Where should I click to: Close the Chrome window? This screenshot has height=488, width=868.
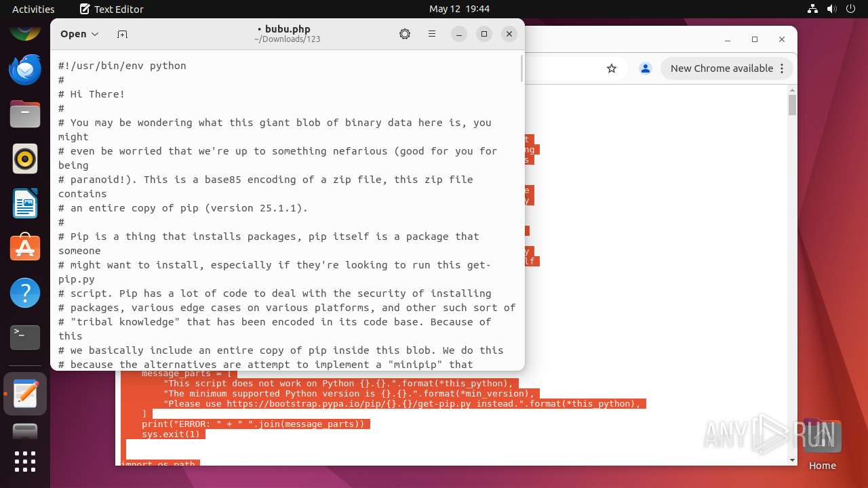click(782, 39)
